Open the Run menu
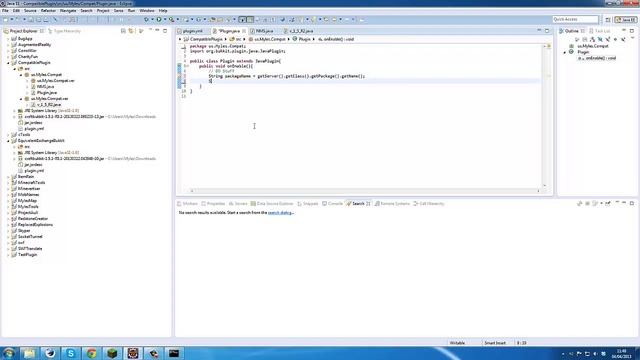The image size is (640, 360). pos(131,11)
